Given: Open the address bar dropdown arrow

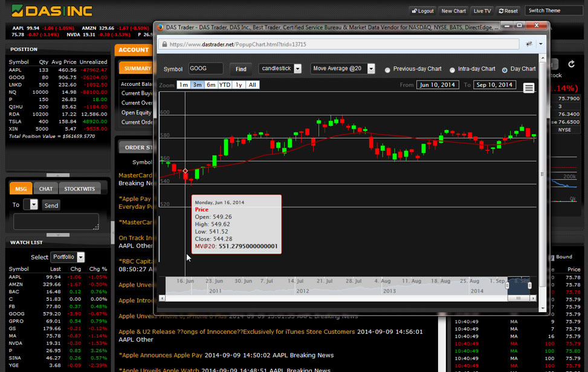Looking at the screenshot, I should (541, 44).
